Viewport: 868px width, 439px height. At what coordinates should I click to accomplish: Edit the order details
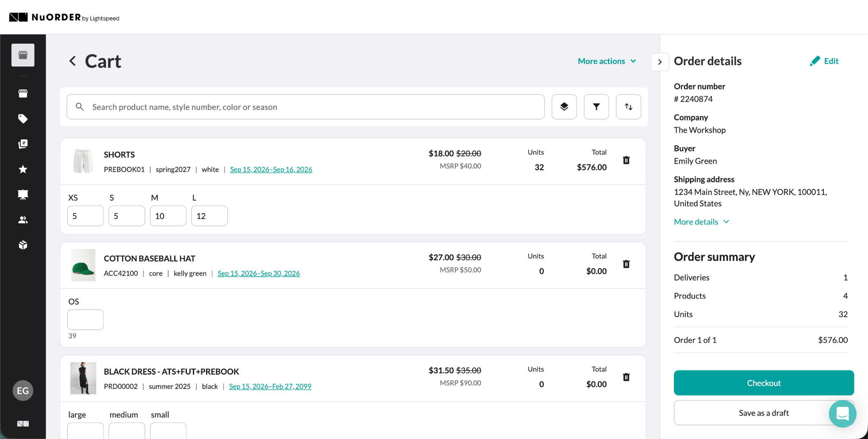824,61
